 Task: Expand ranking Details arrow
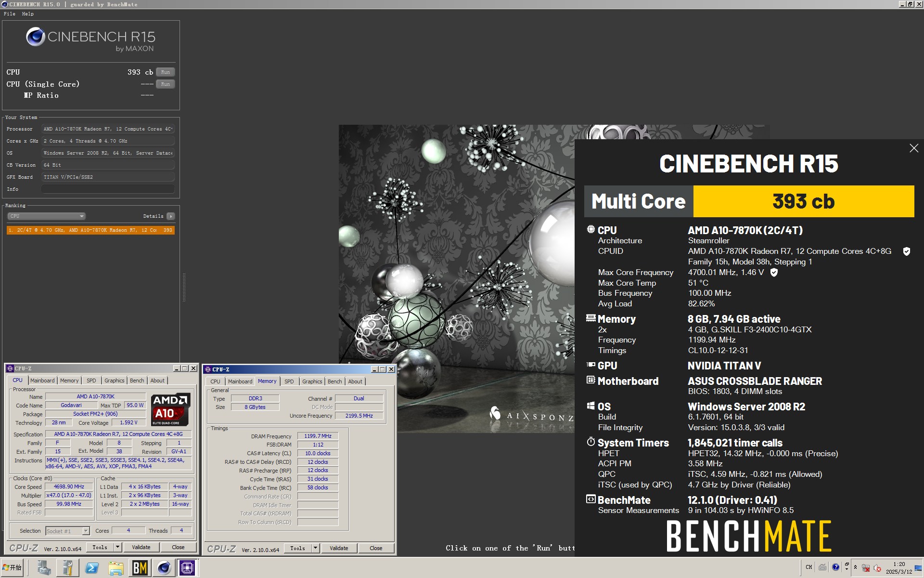(x=171, y=216)
